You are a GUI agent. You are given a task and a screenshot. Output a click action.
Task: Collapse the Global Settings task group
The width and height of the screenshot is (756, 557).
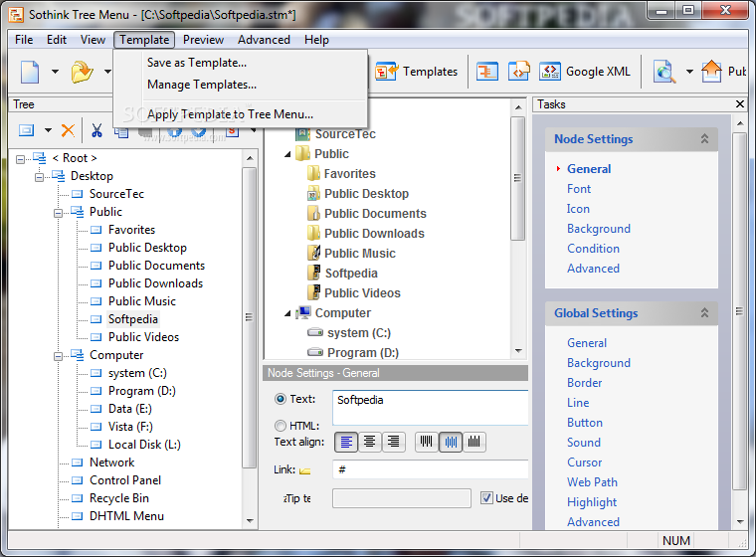pyautogui.click(x=704, y=313)
